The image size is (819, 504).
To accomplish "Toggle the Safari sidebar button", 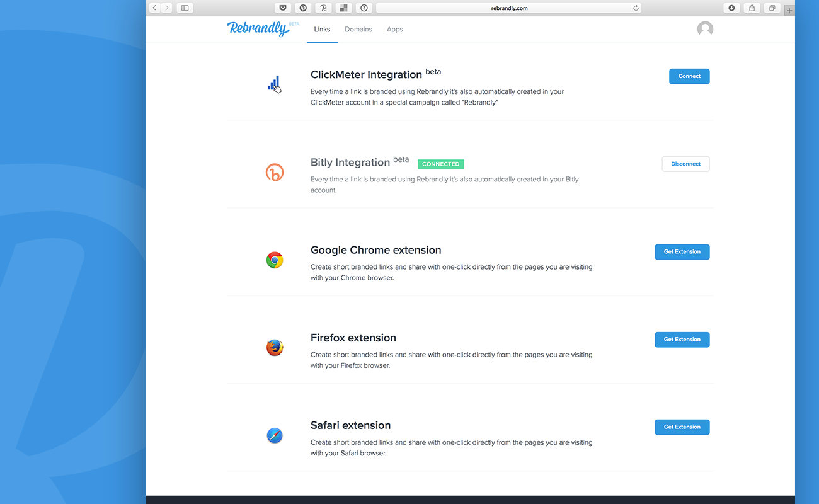I will [x=185, y=8].
